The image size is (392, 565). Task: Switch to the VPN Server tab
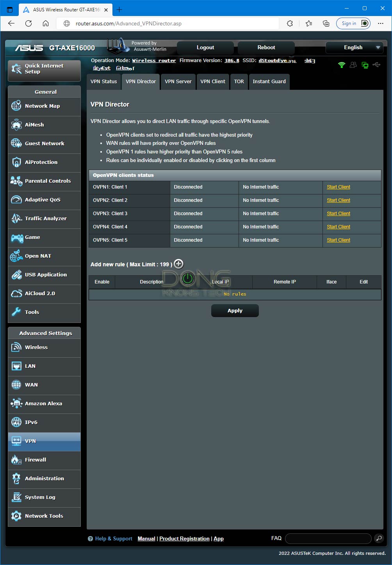point(178,82)
